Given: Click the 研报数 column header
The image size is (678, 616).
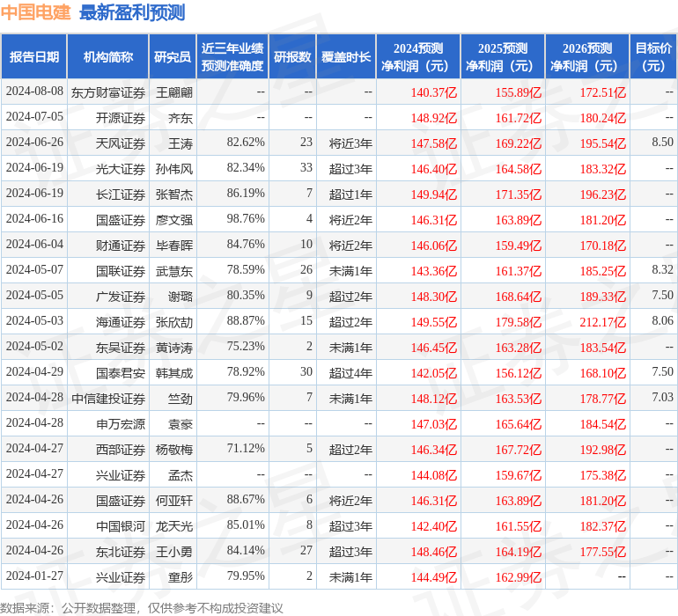Looking at the screenshot, I should tap(292, 57).
